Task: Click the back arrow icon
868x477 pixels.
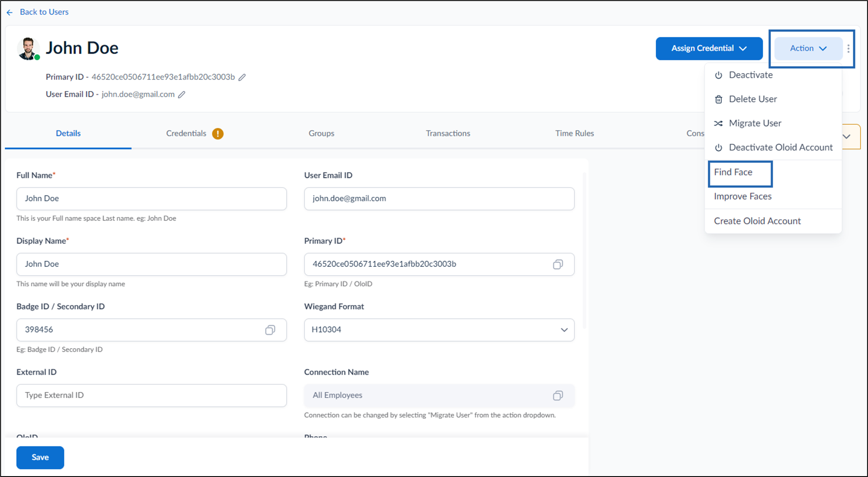Action: (x=10, y=13)
